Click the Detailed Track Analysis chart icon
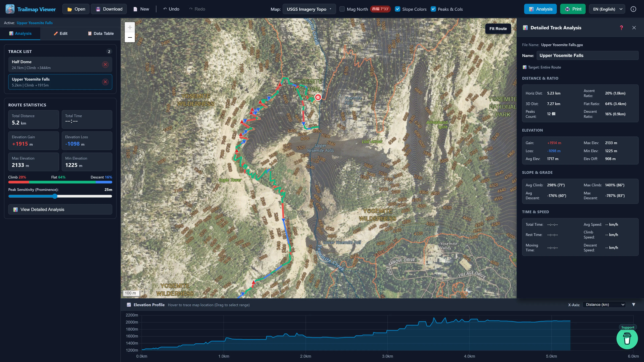This screenshot has height=362, width=644. click(525, 28)
